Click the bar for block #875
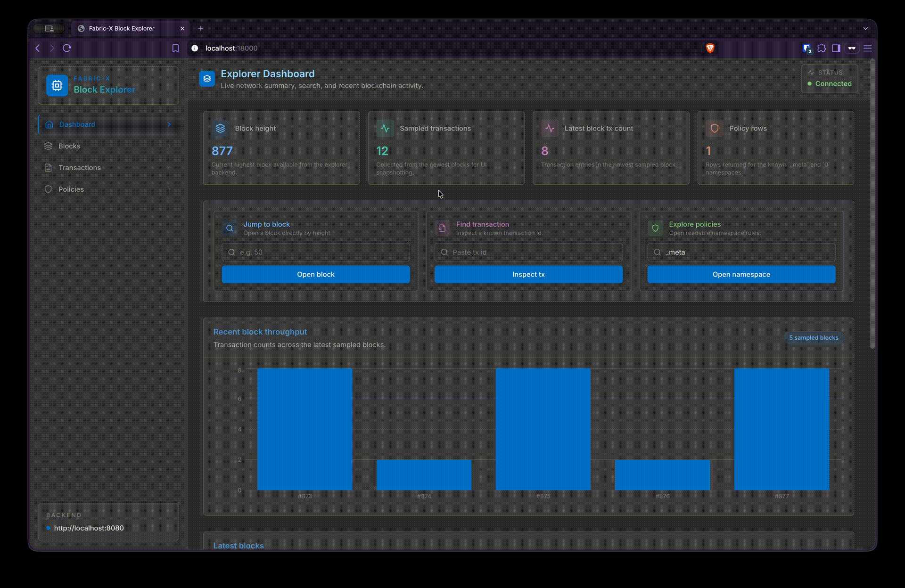The image size is (905, 588). (x=543, y=429)
